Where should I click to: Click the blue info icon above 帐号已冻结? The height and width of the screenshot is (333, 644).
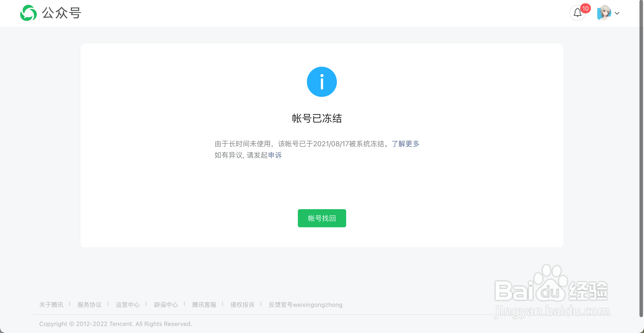point(322,82)
